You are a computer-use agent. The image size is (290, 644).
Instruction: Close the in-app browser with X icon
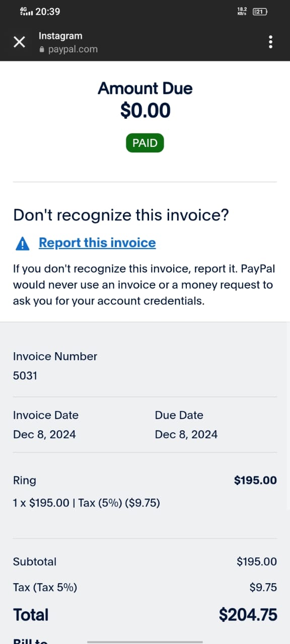tap(19, 42)
